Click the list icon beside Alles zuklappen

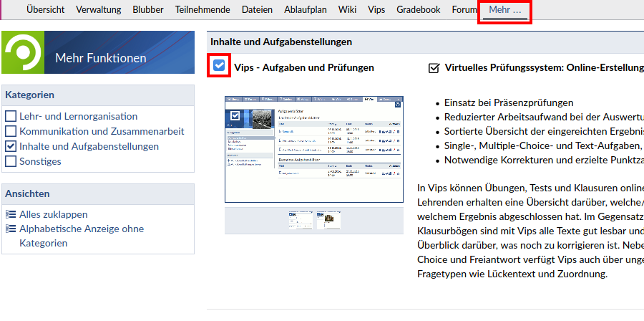pos(11,214)
